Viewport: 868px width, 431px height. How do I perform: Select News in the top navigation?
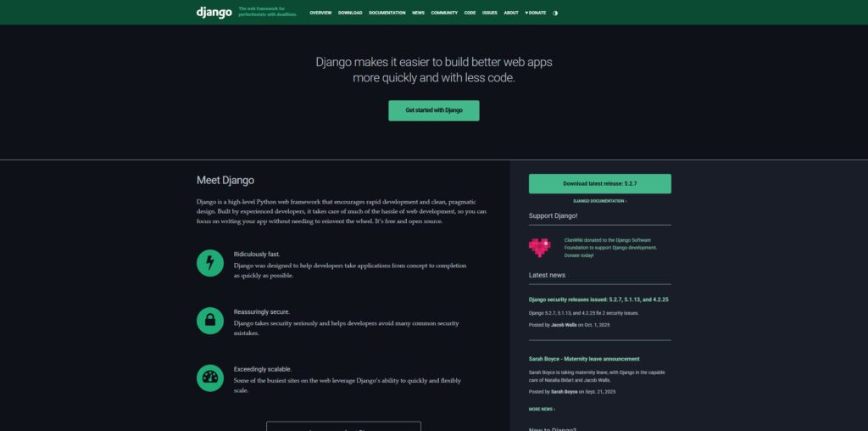point(418,13)
